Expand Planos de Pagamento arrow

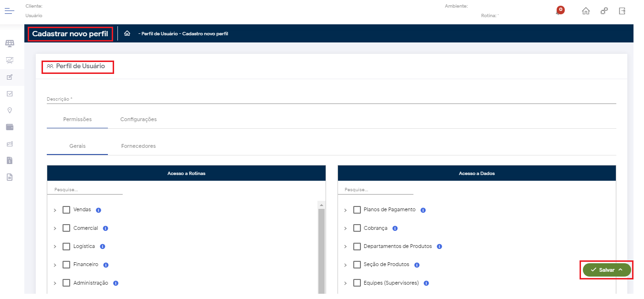point(345,210)
